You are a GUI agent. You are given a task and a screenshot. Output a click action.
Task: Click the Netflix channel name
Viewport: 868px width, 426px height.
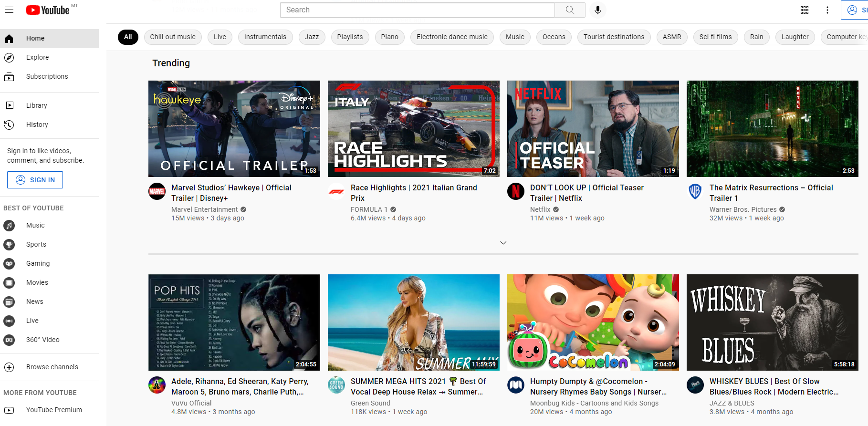540,209
